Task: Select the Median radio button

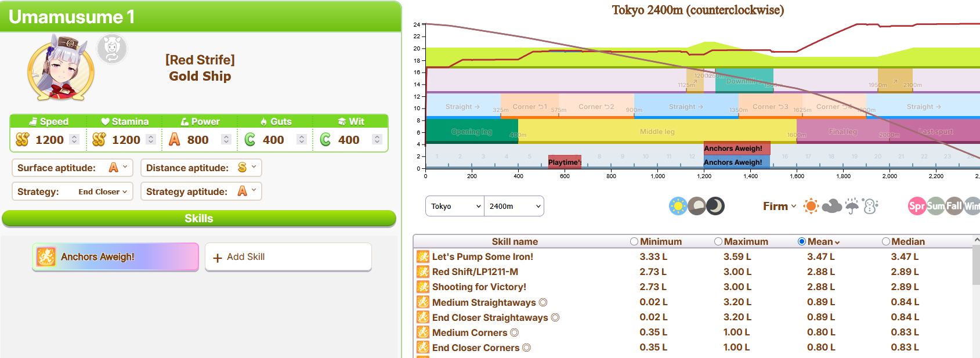Action: click(885, 241)
